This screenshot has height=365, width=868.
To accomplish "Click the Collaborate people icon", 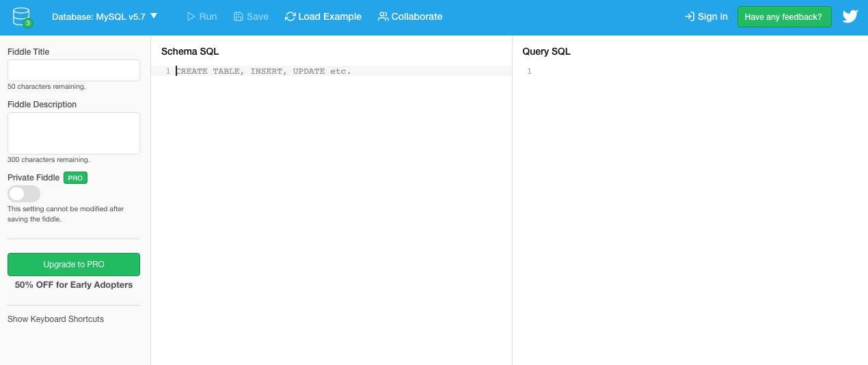I will 383,16.
